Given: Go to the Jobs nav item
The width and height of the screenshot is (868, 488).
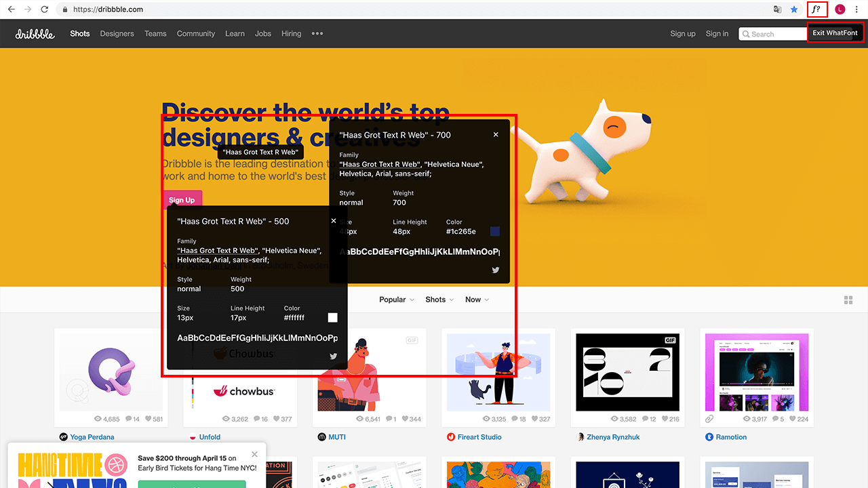Looking at the screenshot, I should [263, 34].
